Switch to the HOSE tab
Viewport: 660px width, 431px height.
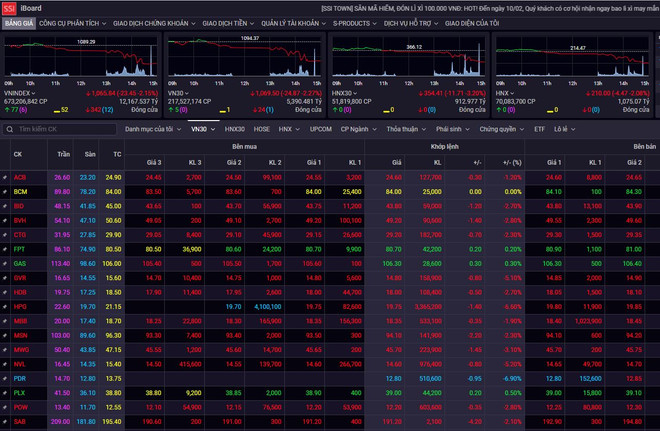coord(262,129)
